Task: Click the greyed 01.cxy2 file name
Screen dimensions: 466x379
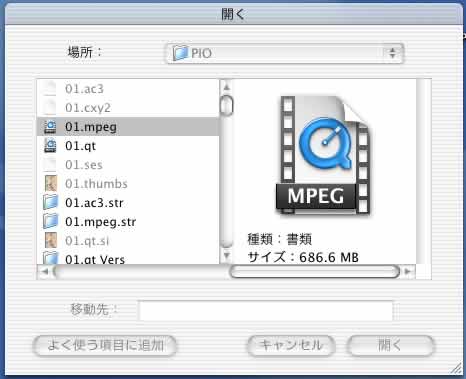Action: click(x=88, y=108)
